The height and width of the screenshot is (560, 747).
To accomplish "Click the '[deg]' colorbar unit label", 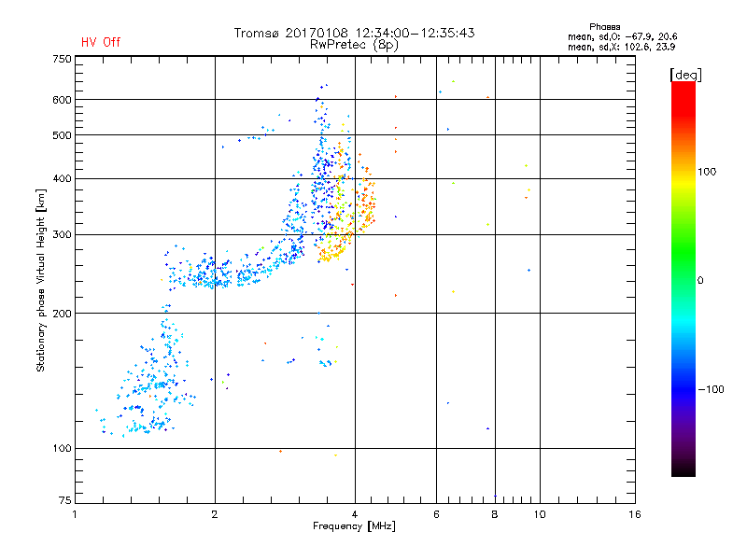I will pos(685,75).
